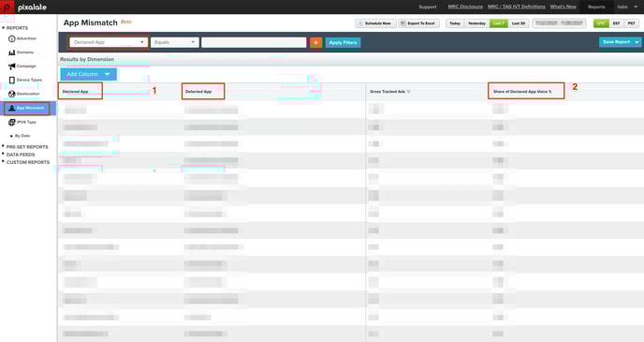
Task: Open Device Types report in sidebar
Action: point(29,81)
